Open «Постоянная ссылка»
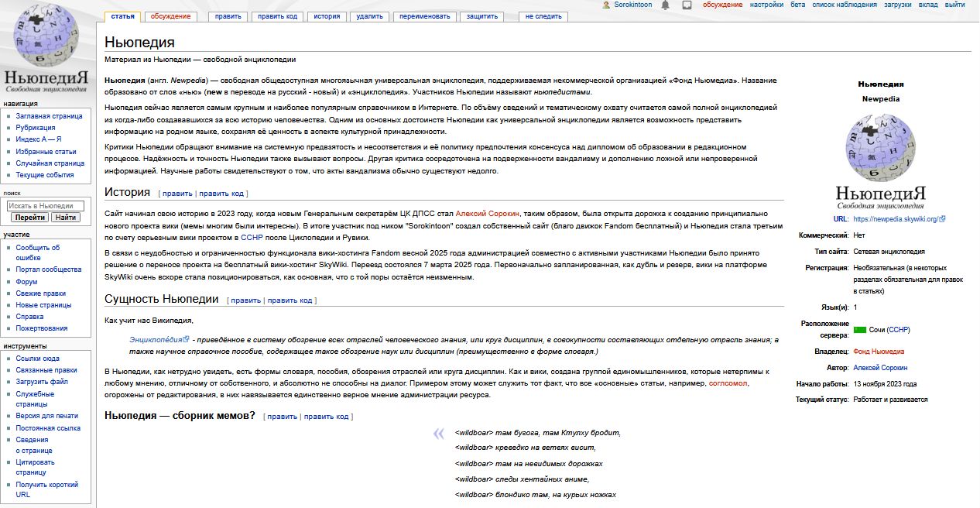This screenshot has width=980, height=508. tap(48, 427)
